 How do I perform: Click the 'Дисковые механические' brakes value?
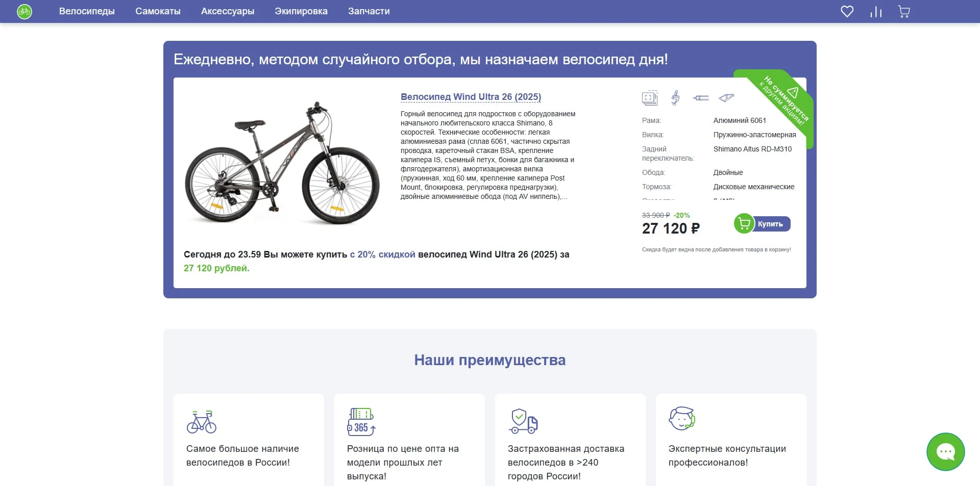coord(754,187)
